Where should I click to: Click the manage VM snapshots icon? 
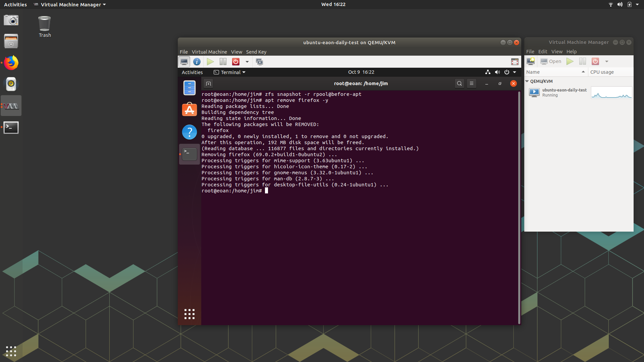point(259,62)
